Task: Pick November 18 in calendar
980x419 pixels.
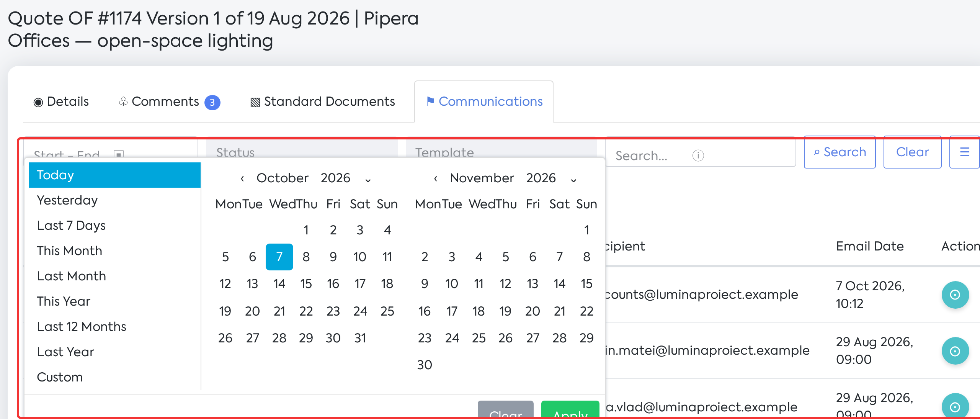Action: tap(479, 311)
